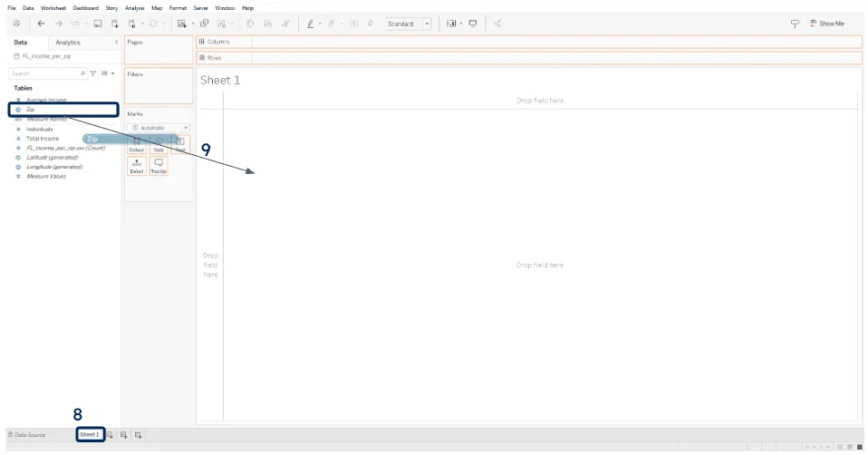Image resolution: width=868 pixels, height=455 pixels.
Task: Click the Columns shelf
Action: (529, 42)
